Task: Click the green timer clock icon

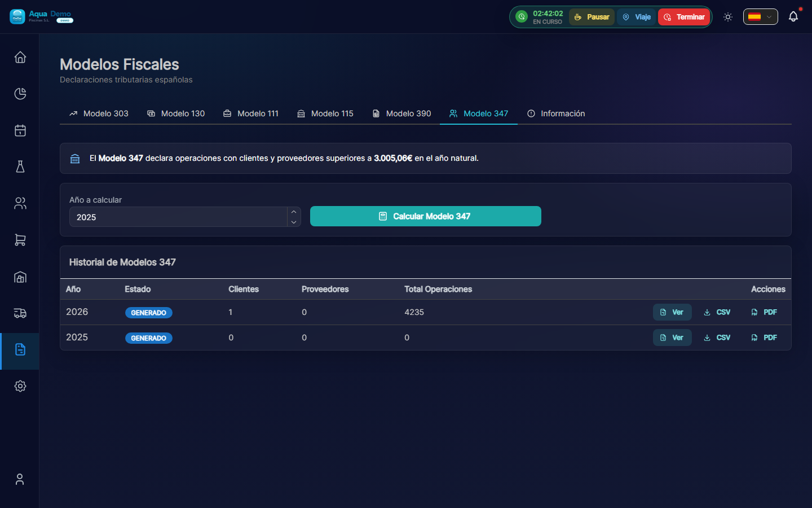Action: pyautogui.click(x=522, y=17)
